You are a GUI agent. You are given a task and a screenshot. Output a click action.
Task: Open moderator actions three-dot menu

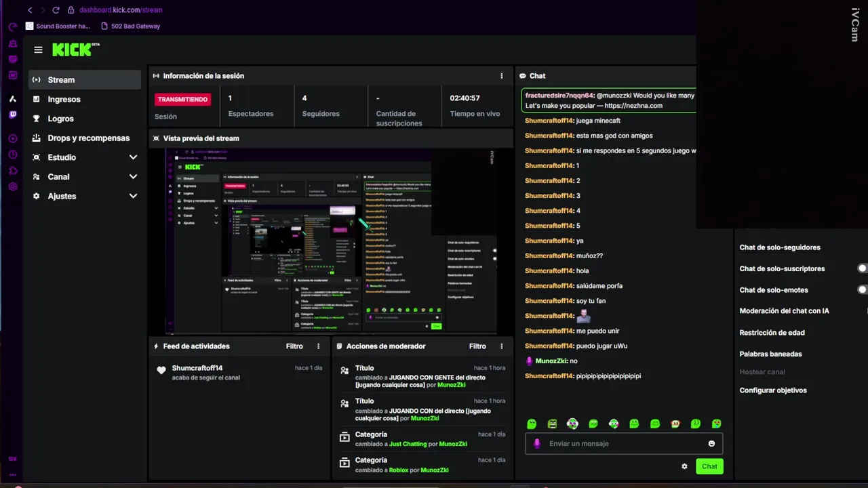point(502,346)
